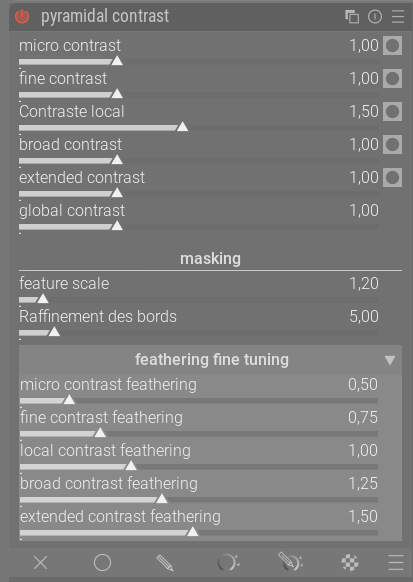Image resolution: width=413 pixels, height=582 pixels.
Task: Toggle mask display for micro contrast
Action: click(393, 46)
